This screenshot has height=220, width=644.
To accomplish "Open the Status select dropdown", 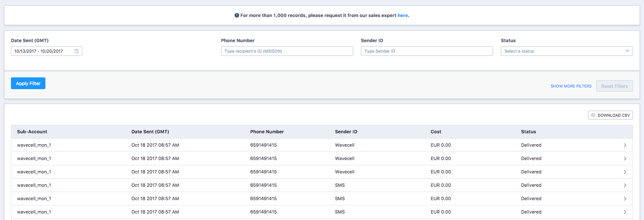I will (567, 51).
